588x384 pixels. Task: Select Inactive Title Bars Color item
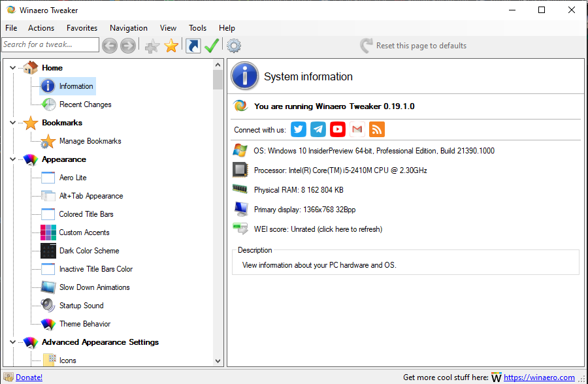[96, 269]
